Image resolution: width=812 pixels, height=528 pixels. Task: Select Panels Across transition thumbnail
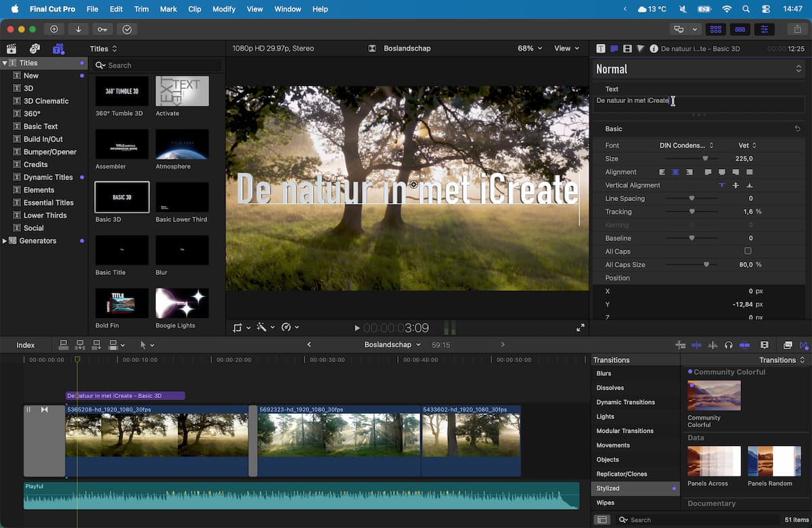[x=714, y=462]
